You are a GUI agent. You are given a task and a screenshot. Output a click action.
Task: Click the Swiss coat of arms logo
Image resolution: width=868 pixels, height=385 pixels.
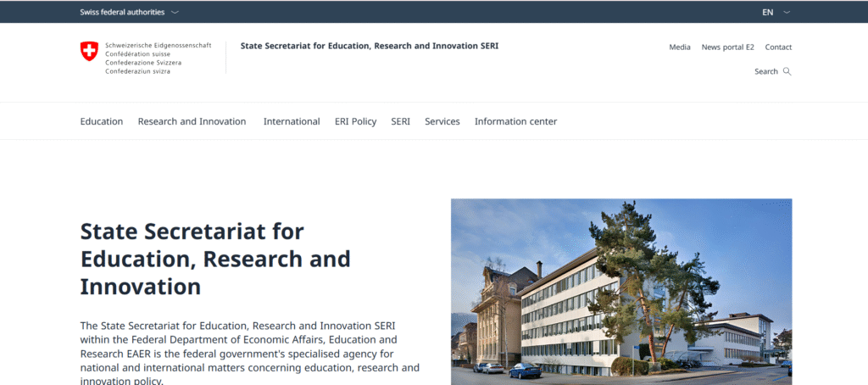click(89, 51)
